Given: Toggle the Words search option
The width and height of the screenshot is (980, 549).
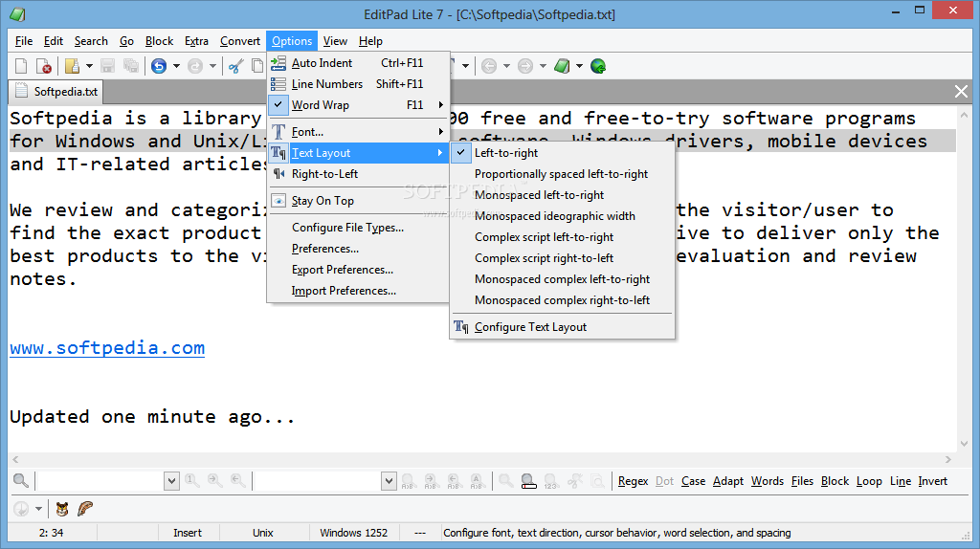Looking at the screenshot, I should point(767,481).
